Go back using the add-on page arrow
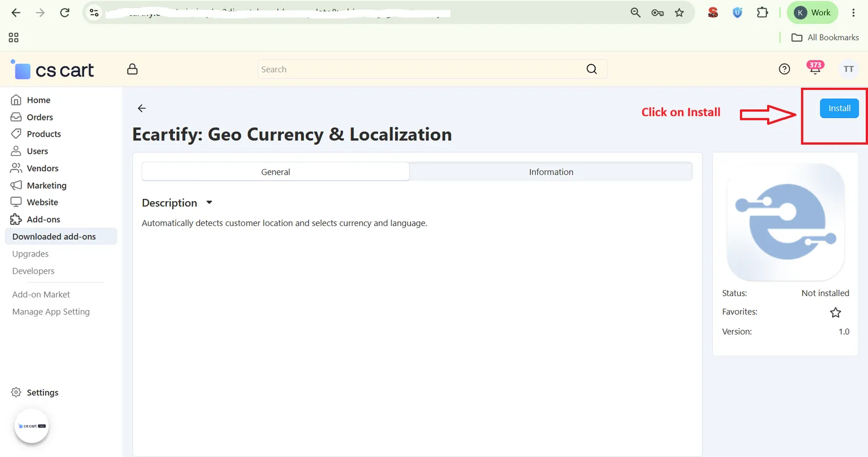The image size is (868, 457). point(142,108)
